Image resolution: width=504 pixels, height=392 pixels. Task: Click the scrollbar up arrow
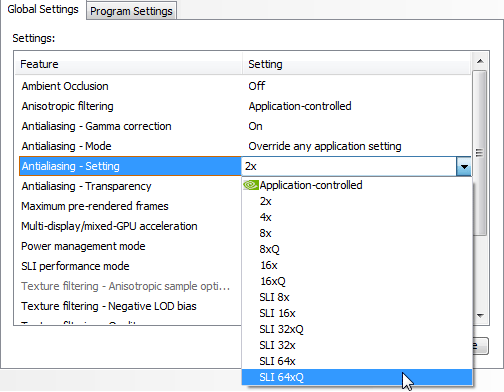click(480, 61)
